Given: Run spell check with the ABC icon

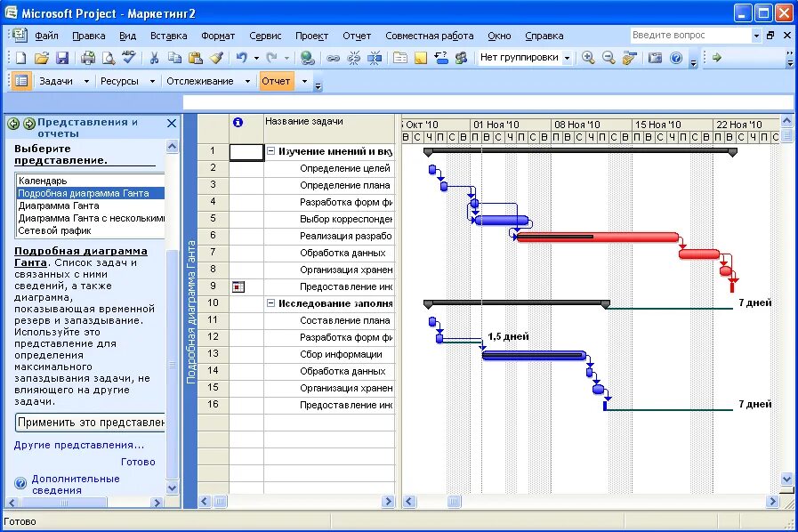Looking at the screenshot, I should [129, 58].
